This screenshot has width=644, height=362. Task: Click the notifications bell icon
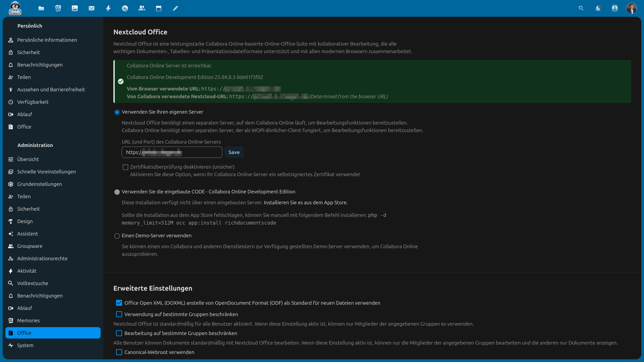(598, 8)
